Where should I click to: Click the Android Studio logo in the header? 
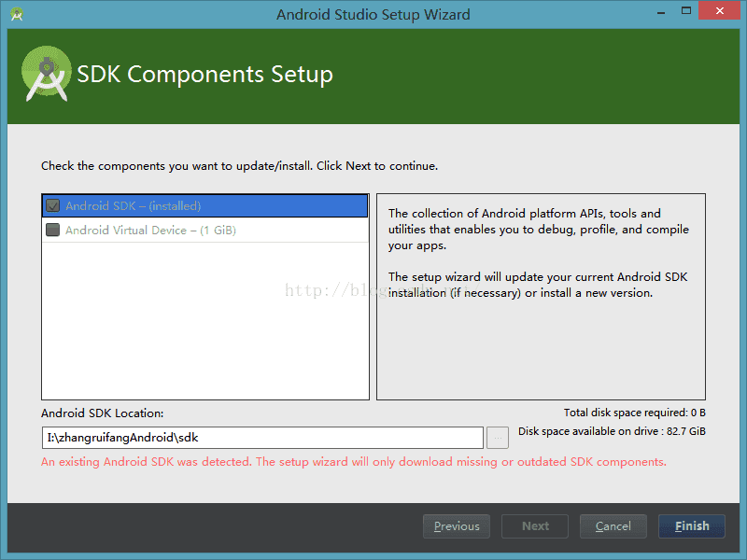pos(46,74)
